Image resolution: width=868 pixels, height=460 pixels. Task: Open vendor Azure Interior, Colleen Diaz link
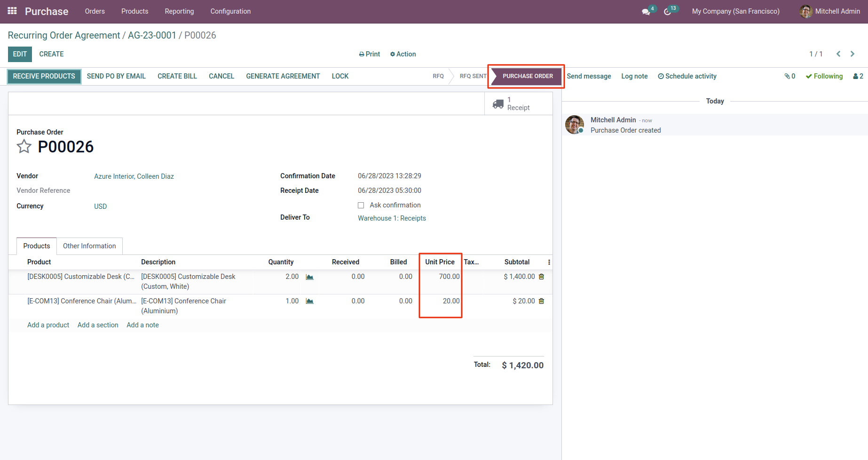(134, 176)
